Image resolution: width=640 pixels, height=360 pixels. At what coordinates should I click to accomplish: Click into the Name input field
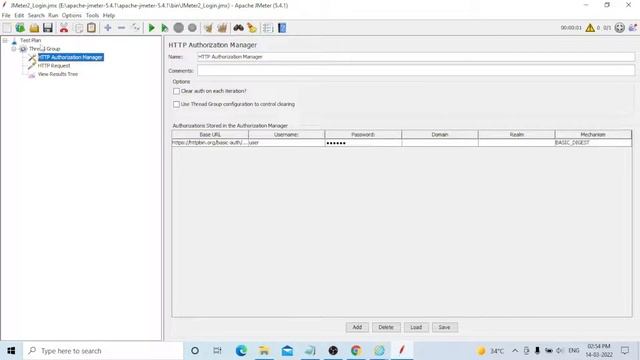416,57
